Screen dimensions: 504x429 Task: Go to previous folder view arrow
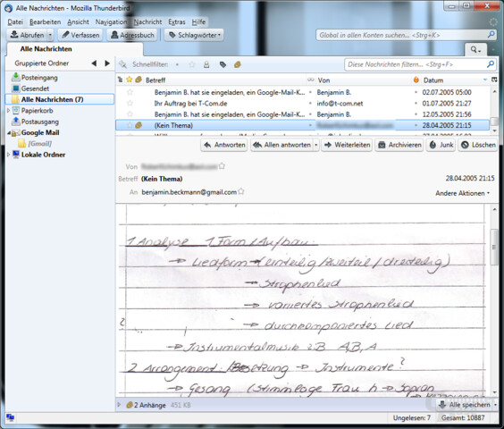(94, 63)
